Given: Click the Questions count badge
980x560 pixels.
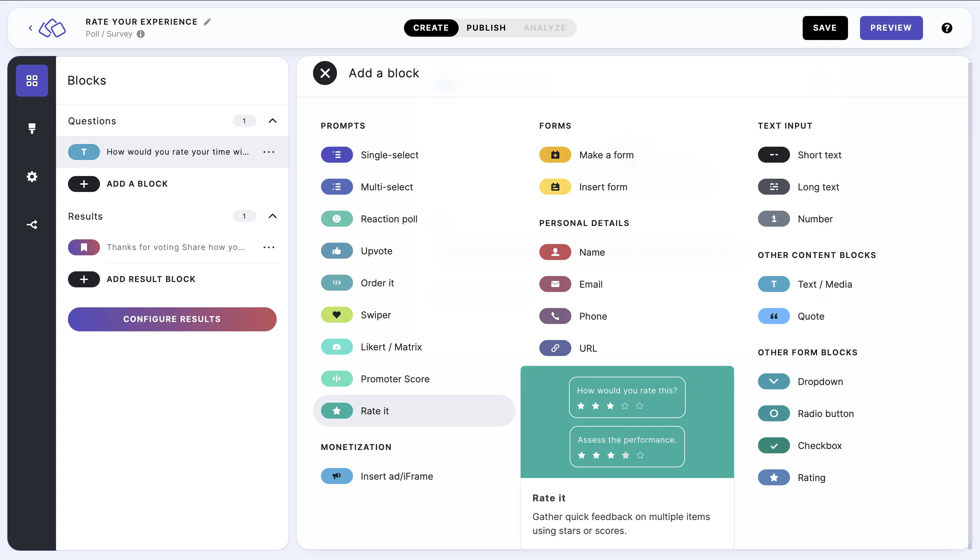Looking at the screenshot, I should [244, 121].
